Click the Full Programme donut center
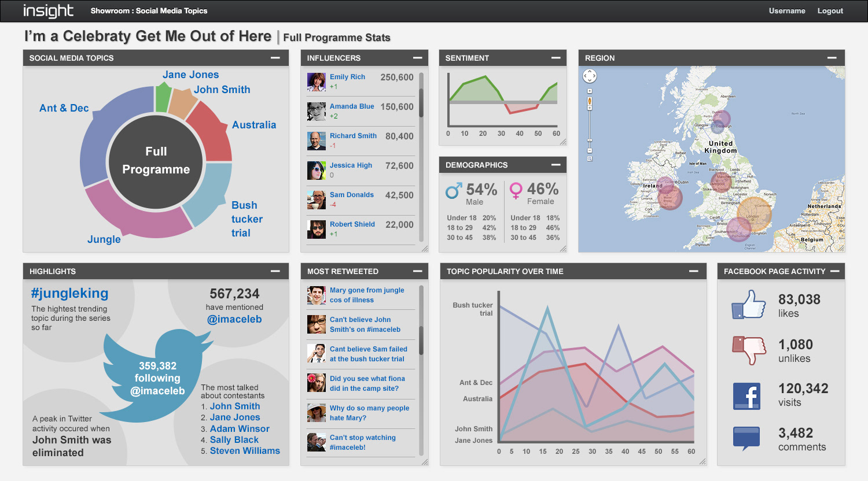This screenshot has width=868, height=481. (156, 161)
